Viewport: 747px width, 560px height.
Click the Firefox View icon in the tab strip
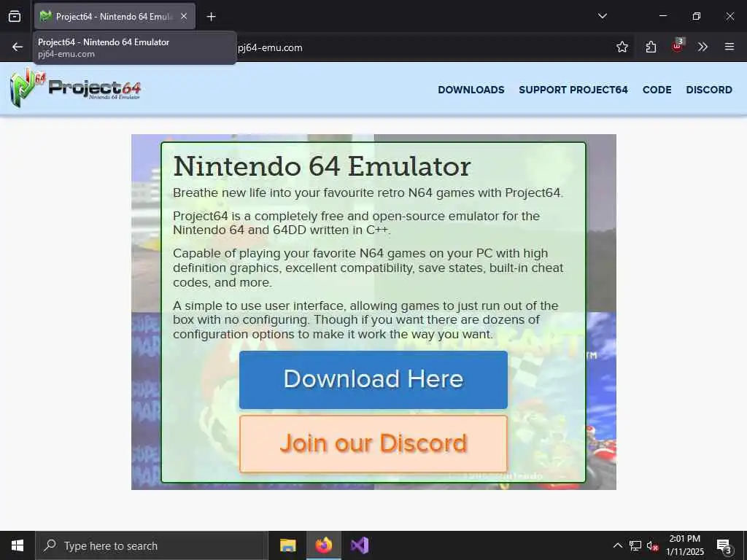pyautogui.click(x=15, y=17)
